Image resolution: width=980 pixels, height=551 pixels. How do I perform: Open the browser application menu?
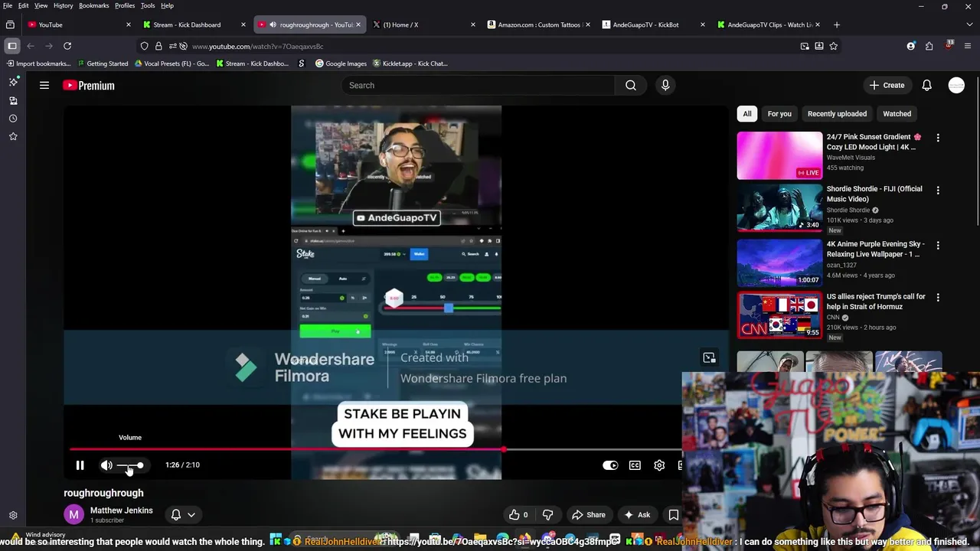pyautogui.click(x=968, y=46)
